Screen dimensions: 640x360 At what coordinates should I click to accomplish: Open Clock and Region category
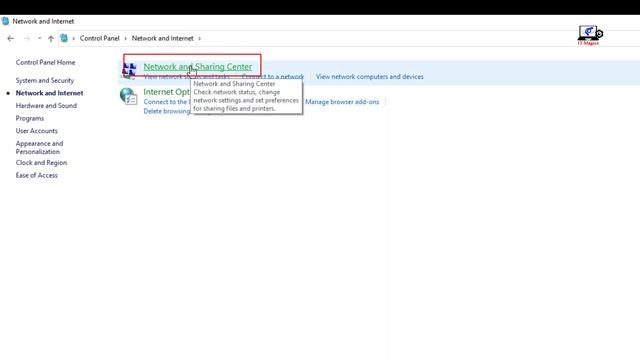(x=41, y=162)
